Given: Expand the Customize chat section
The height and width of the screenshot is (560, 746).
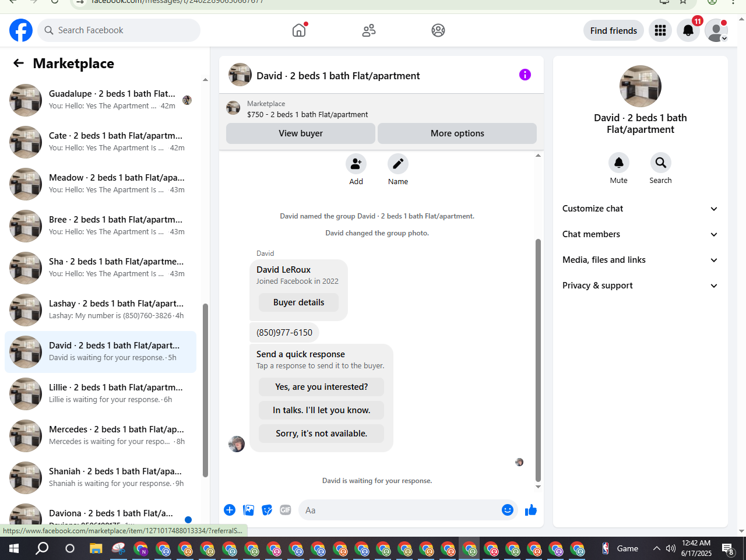Looking at the screenshot, I should click(x=640, y=209).
